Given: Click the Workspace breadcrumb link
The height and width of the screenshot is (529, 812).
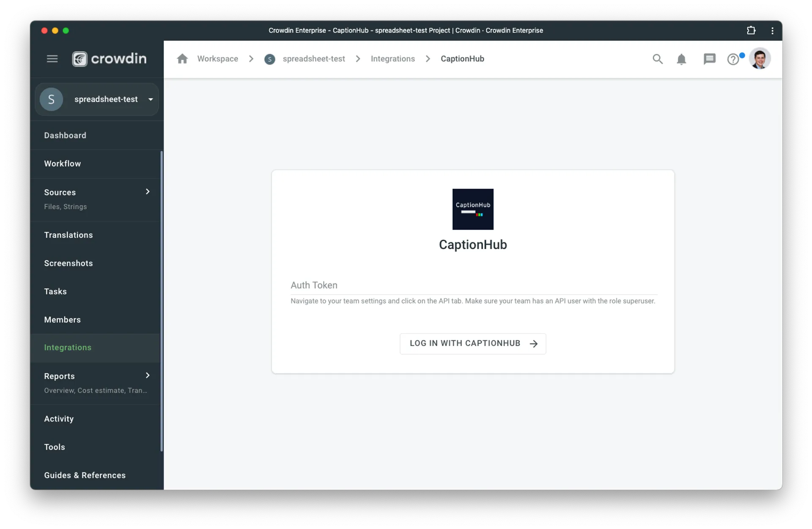Looking at the screenshot, I should point(217,59).
